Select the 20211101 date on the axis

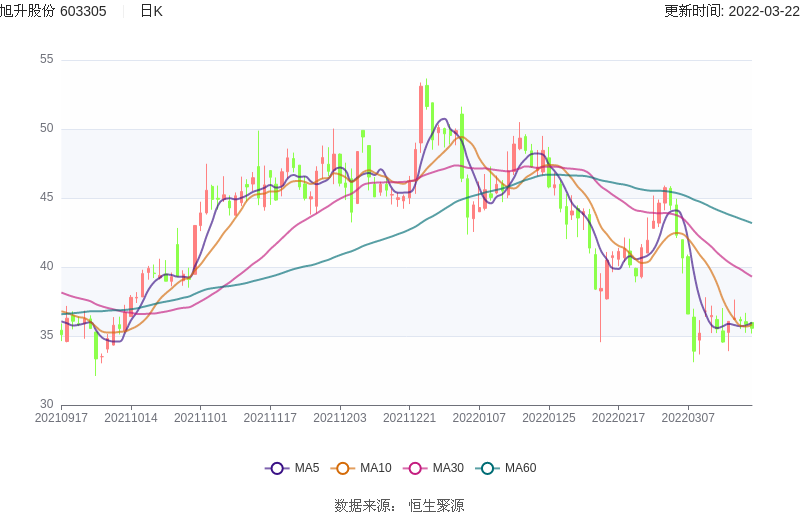(x=200, y=418)
